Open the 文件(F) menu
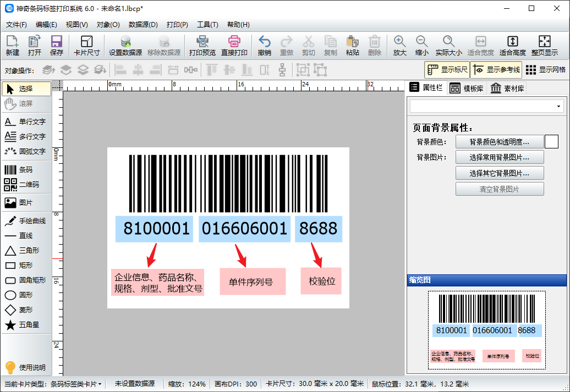The width and height of the screenshot is (570, 392). [17, 24]
